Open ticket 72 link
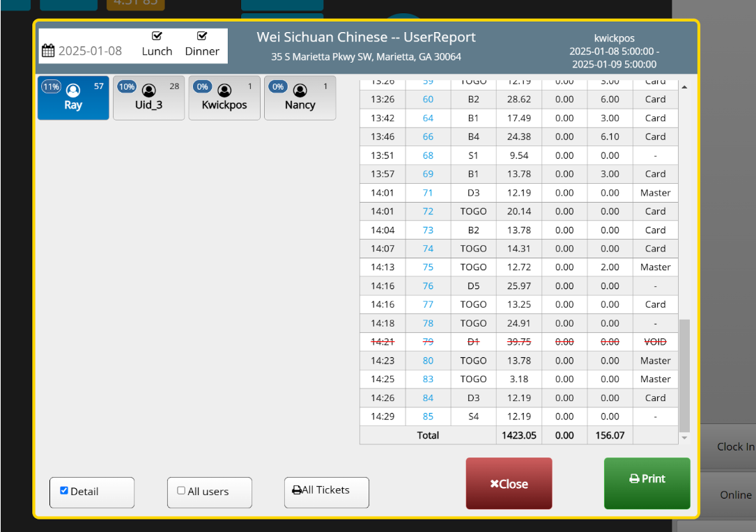The height and width of the screenshot is (532, 756). (428, 212)
